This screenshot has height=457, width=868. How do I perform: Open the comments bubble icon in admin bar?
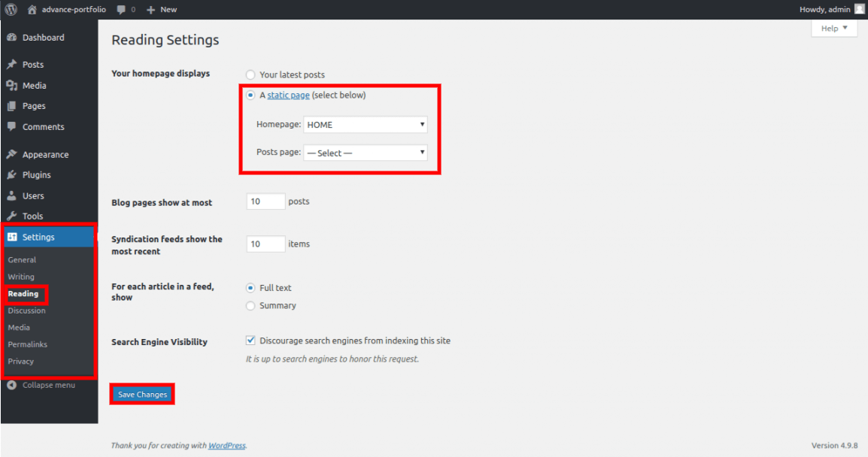[x=120, y=10]
